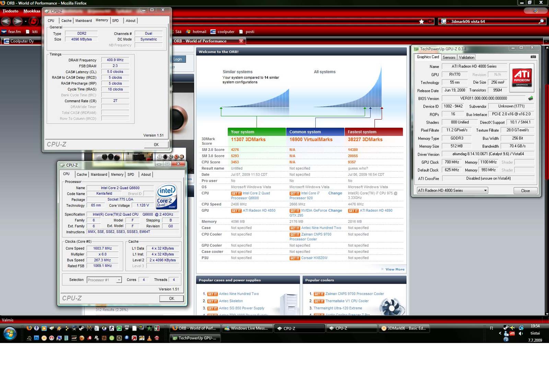The height and width of the screenshot is (392, 549).
Task: Open ATI tray icon in system tray
Action: click(512, 333)
